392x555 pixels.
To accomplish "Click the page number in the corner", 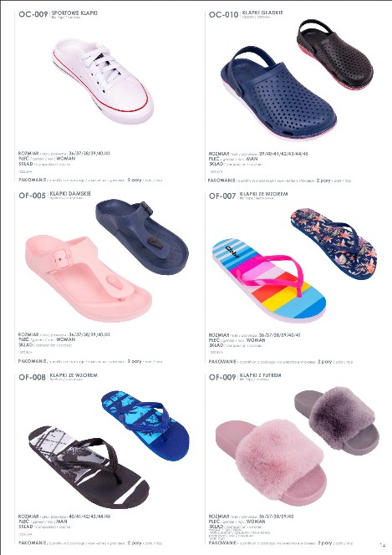I will coord(382,546).
